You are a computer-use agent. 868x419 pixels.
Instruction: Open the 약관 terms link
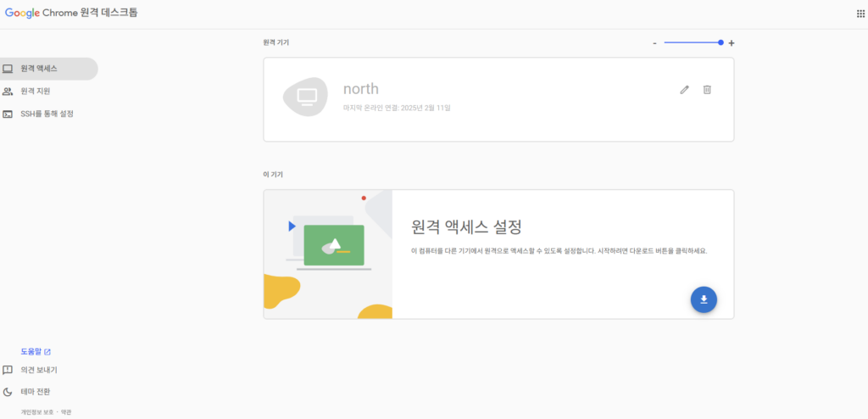coord(66,412)
